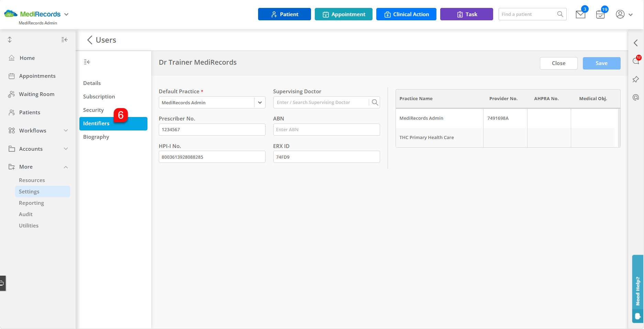
Task: Click the Provider No. column header
Action: click(503, 99)
